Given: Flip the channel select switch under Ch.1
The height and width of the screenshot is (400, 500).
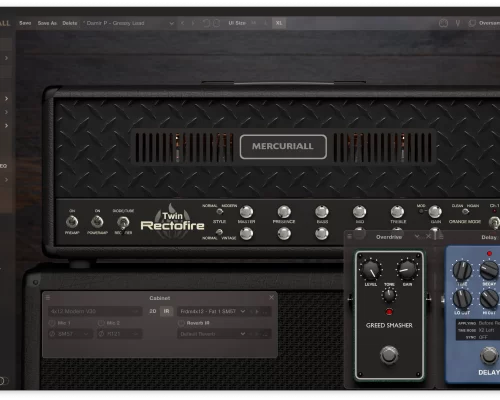Looking at the screenshot, I should tap(494, 222).
